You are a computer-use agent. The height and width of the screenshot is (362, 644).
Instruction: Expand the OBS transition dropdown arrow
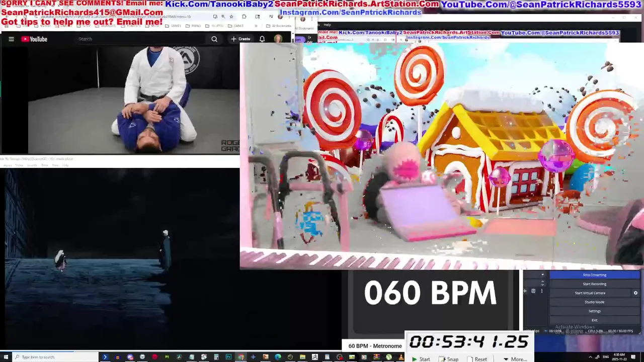[x=542, y=275]
